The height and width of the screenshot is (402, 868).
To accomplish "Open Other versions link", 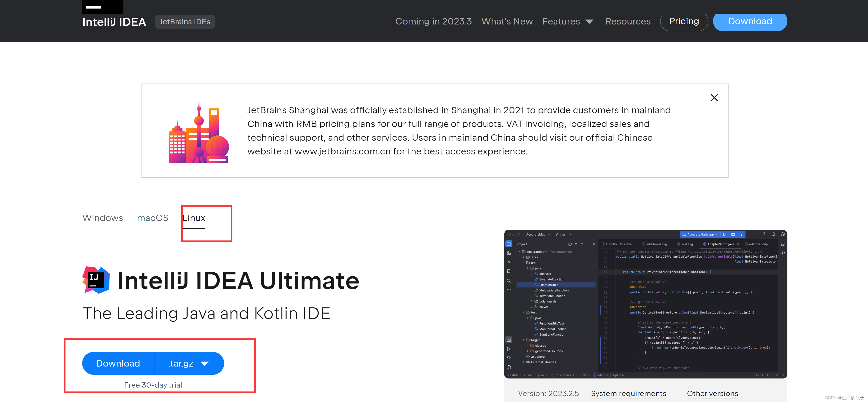I will pos(712,394).
